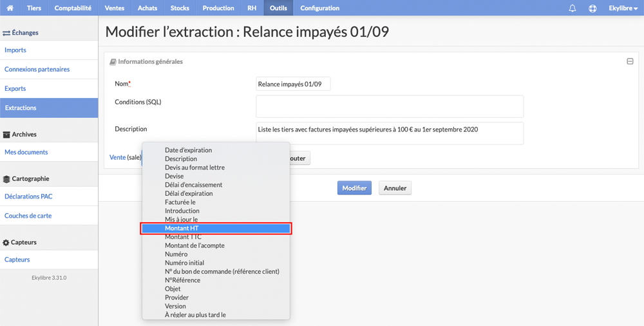The width and height of the screenshot is (644, 326).
Task: Go to Exports in sidebar
Action: (49, 88)
